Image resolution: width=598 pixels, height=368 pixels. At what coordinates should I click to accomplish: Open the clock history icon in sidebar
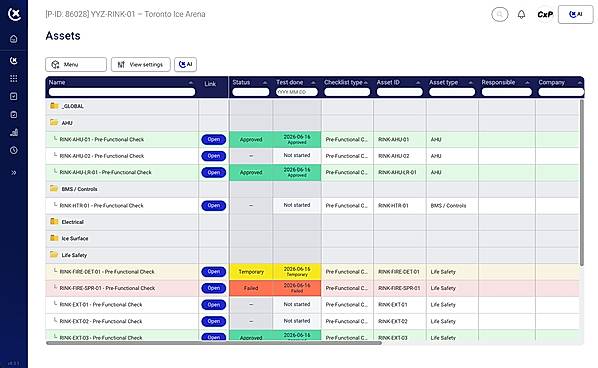pyautogui.click(x=14, y=150)
